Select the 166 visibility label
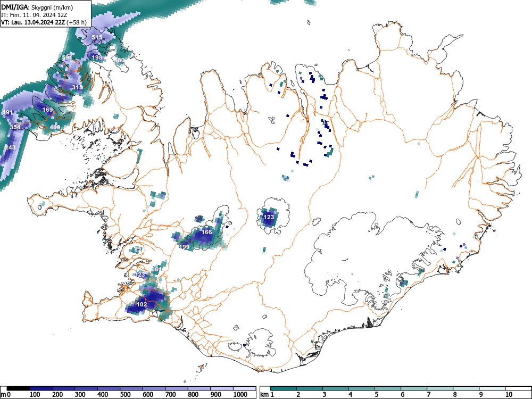532x399 pixels. point(206,232)
